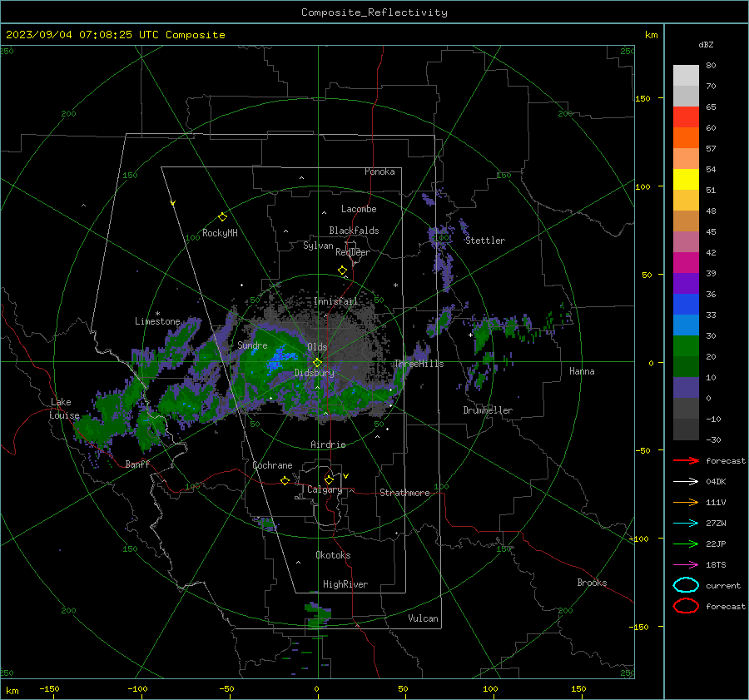Viewport: 749px width, 700px height.
Task: Click the yellow diamond marker above RedDeer
Action: pyautogui.click(x=342, y=270)
